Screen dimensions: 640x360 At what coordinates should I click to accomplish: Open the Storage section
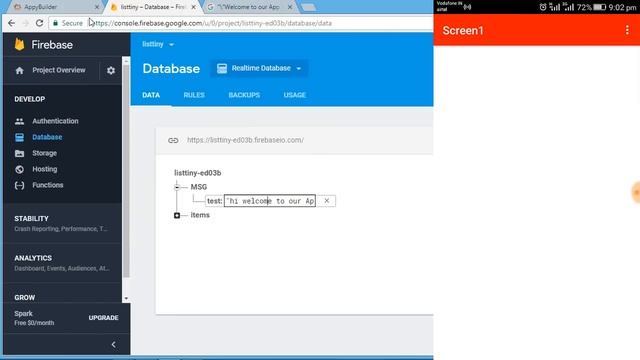pos(44,153)
